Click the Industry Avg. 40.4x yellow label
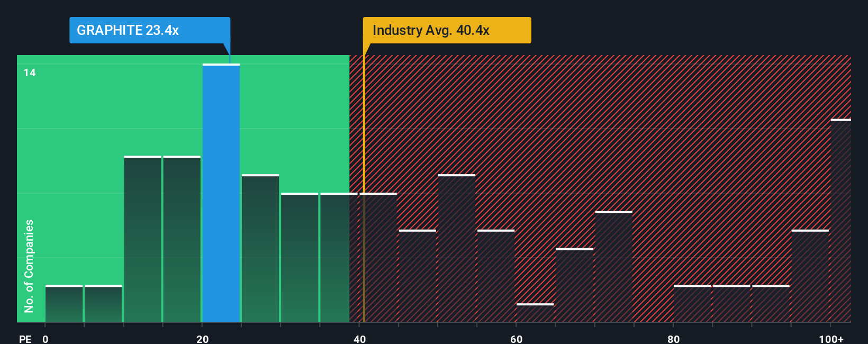868x344 pixels. (x=447, y=30)
